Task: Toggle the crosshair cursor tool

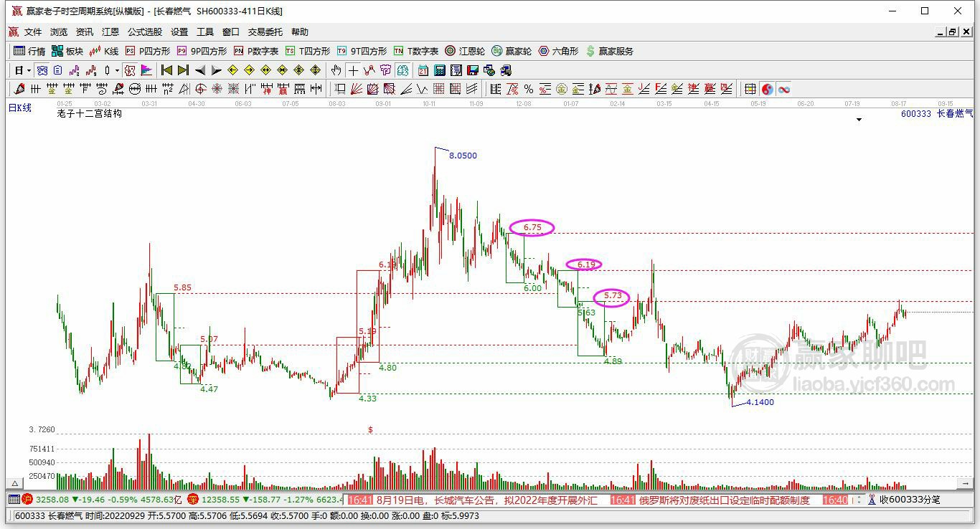Action: pyautogui.click(x=353, y=70)
